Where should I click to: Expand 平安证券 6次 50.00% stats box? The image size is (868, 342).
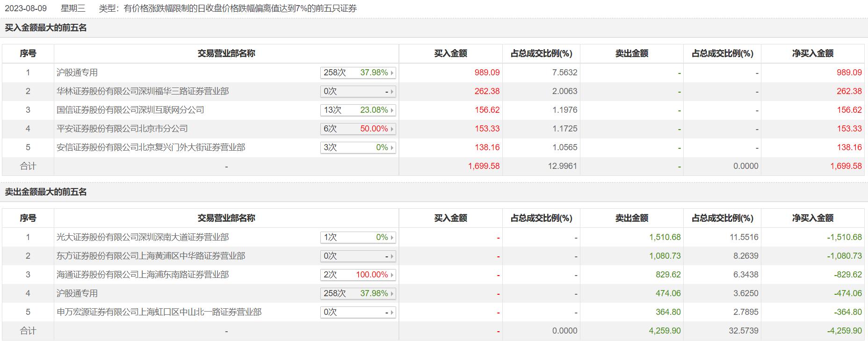(358, 129)
